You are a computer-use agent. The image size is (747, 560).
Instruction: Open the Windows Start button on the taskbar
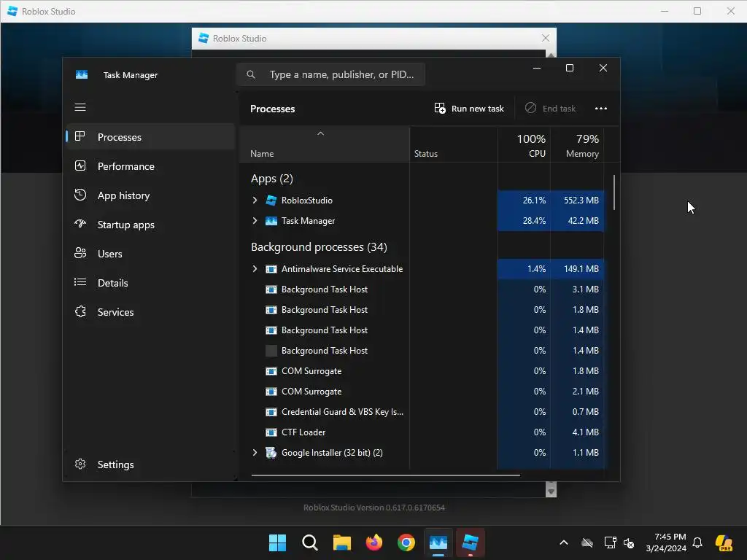277,542
